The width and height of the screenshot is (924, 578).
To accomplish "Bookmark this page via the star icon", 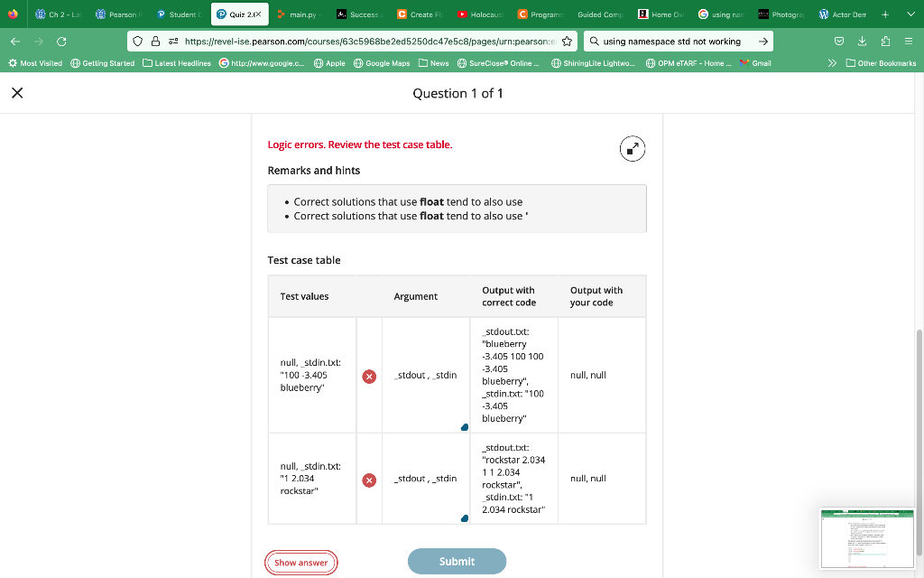I will tap(565, 41).
